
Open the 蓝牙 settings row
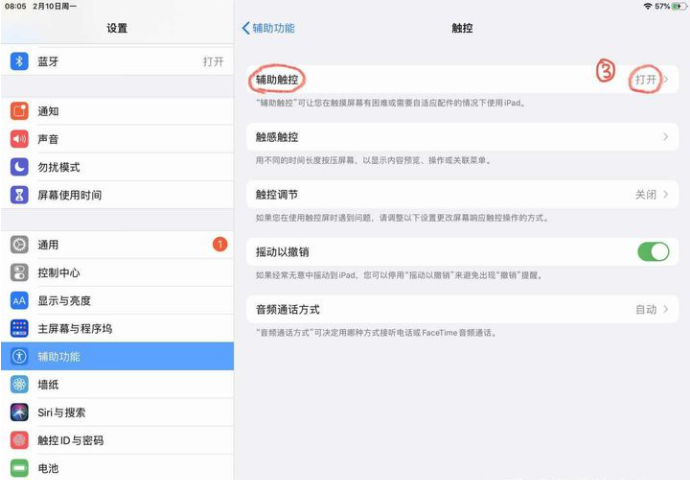(x=117, y=61)
